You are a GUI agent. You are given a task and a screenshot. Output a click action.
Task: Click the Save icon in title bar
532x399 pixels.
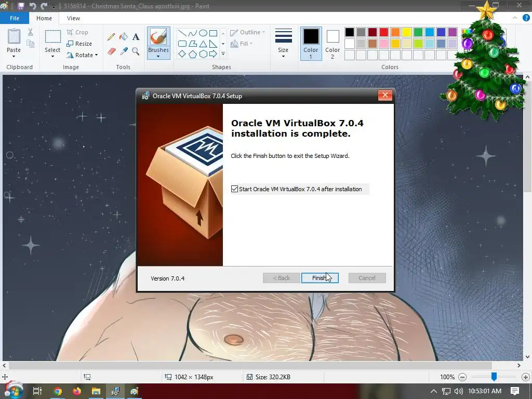pyautogui.click(x=21, y=6)
